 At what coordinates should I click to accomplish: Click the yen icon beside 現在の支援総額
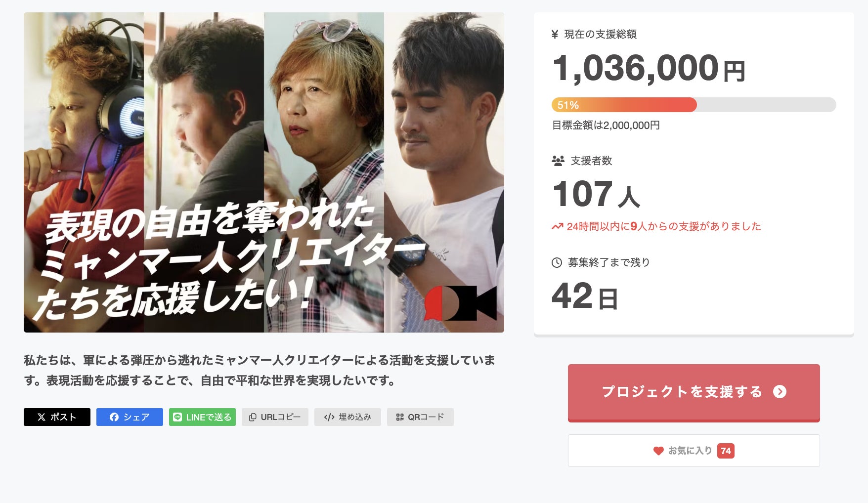pos(555,34)
